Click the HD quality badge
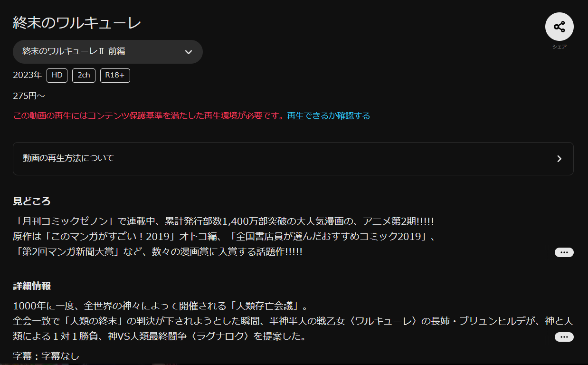The width and height of the screenshot is (588, 365). [57, 76]
